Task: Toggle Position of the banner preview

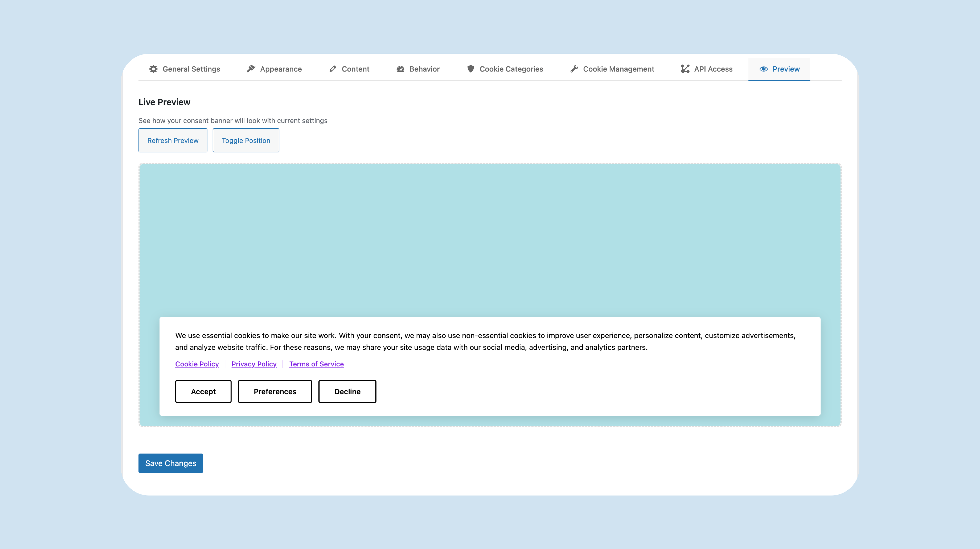Action: (x=246, y=140)
